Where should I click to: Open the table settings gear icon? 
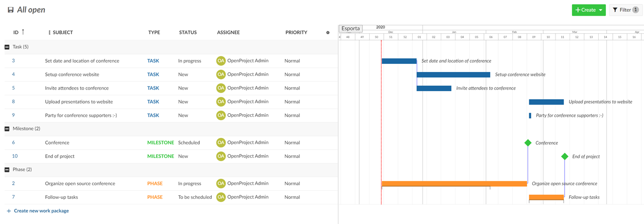328,33
